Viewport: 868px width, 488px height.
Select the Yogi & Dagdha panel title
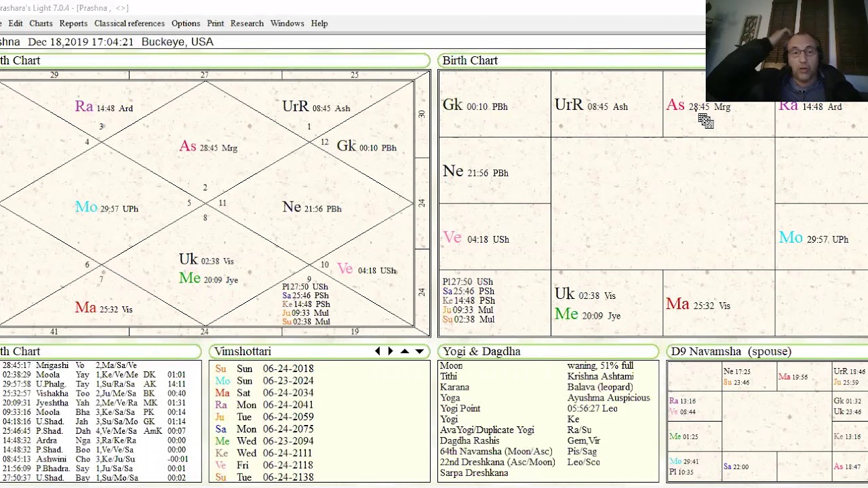[481, 351]
